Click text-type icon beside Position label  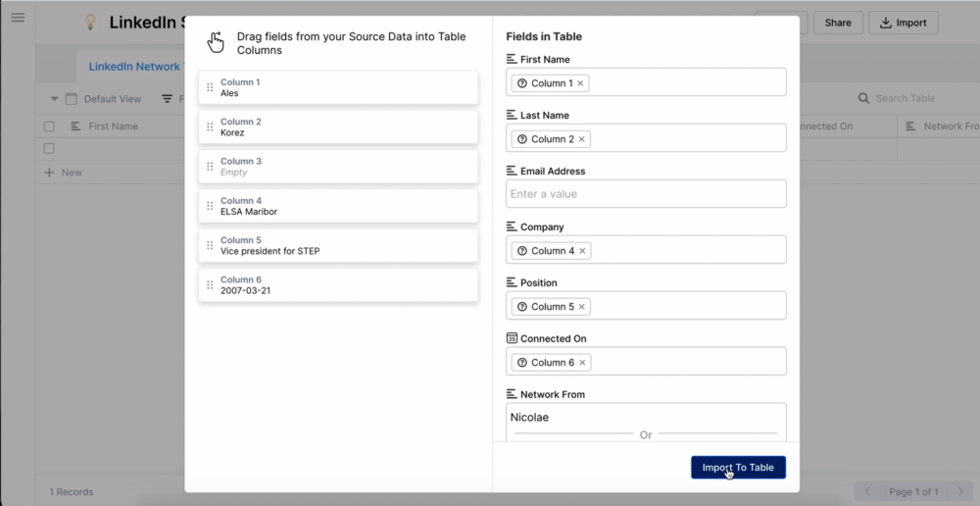512,282
